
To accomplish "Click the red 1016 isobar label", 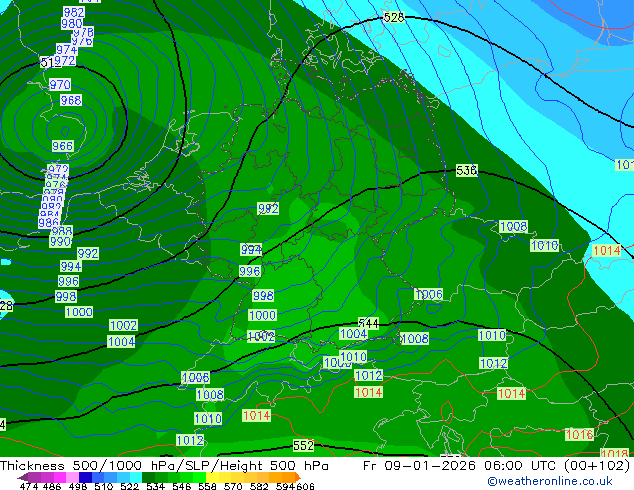I will click(579, 434).
